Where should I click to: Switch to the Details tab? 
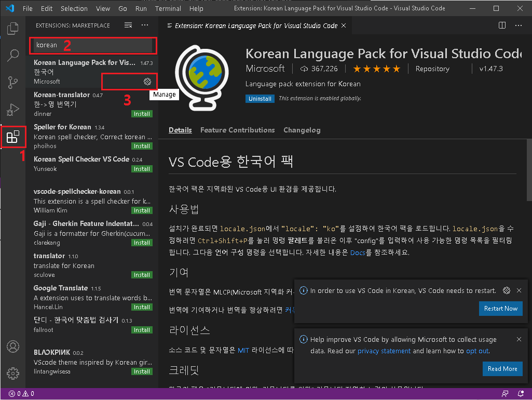pos(180,130)
